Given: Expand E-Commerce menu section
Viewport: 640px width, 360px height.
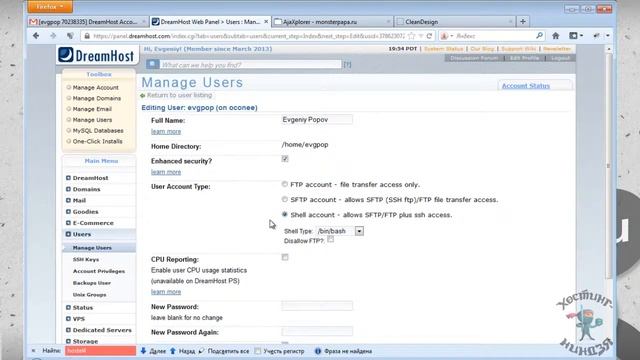Looking at the screenshot, I should [x=68, y=223].
